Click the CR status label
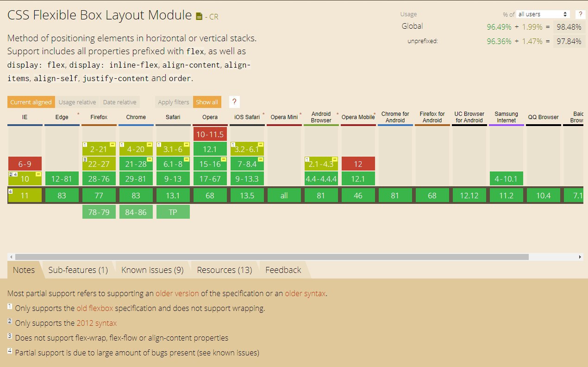The width and height of the screenshot is (588, 367). click(214, 17)
